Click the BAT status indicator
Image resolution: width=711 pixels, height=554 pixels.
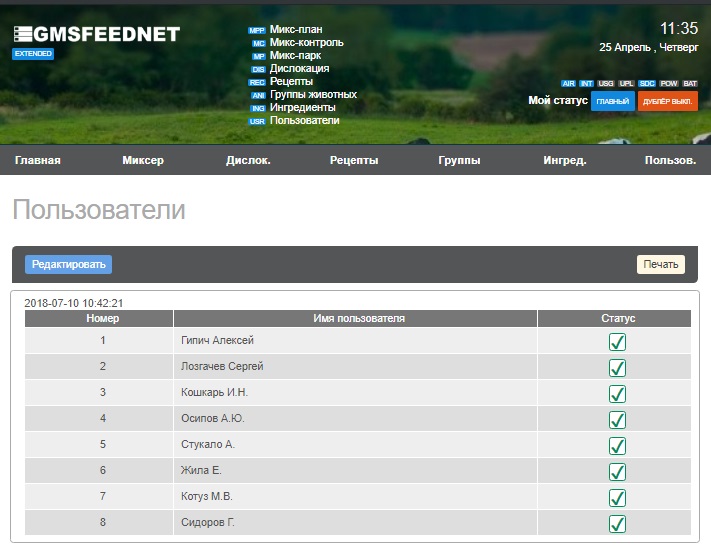pos(690,83)
